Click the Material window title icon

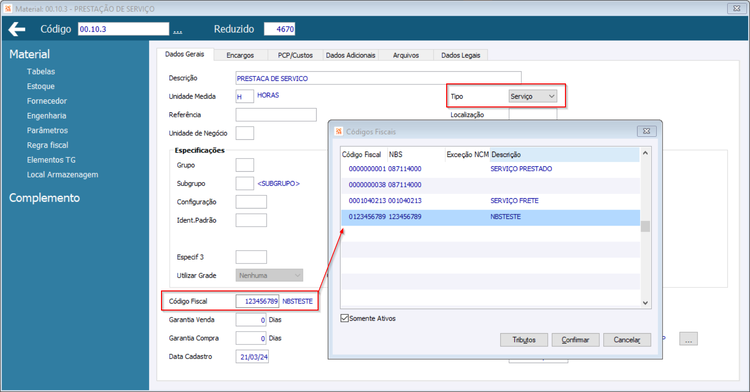click(x=8, y=9)
